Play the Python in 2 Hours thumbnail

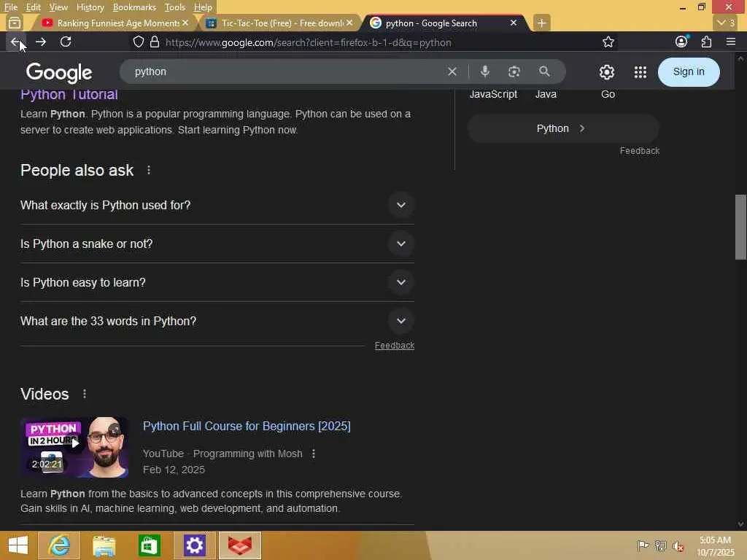click(74, 447)
